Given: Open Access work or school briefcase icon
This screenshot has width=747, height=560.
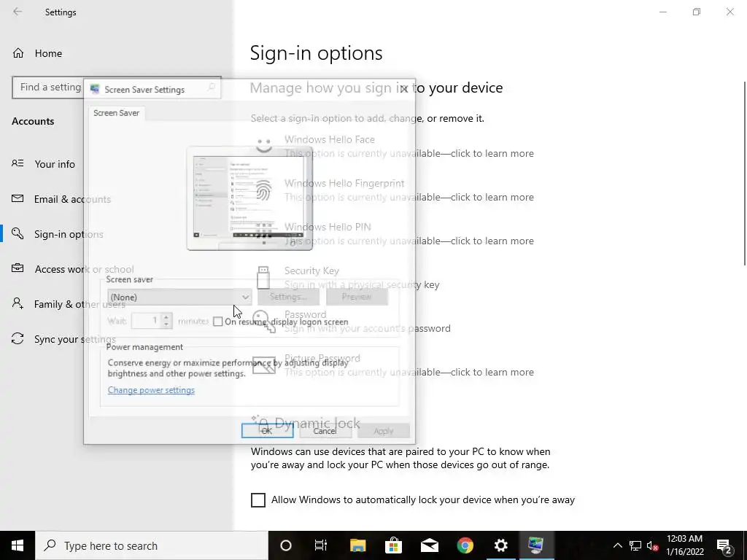Looking at the screenshot, I should pos(18,268).
